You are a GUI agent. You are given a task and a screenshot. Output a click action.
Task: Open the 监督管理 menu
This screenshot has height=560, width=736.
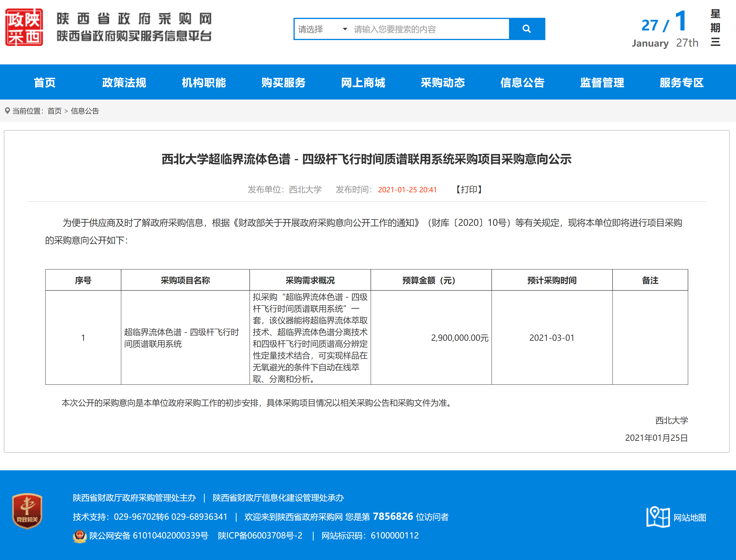(x=602, y=82)
